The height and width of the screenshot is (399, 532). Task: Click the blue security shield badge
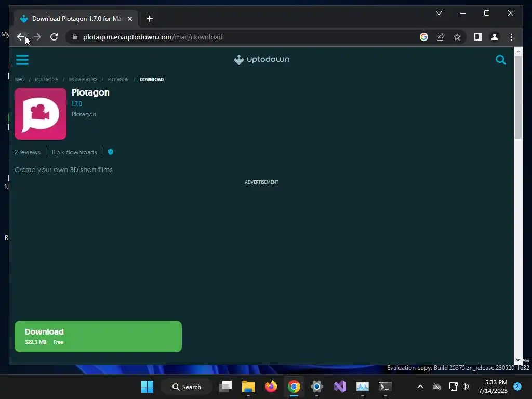click(111, 152)
